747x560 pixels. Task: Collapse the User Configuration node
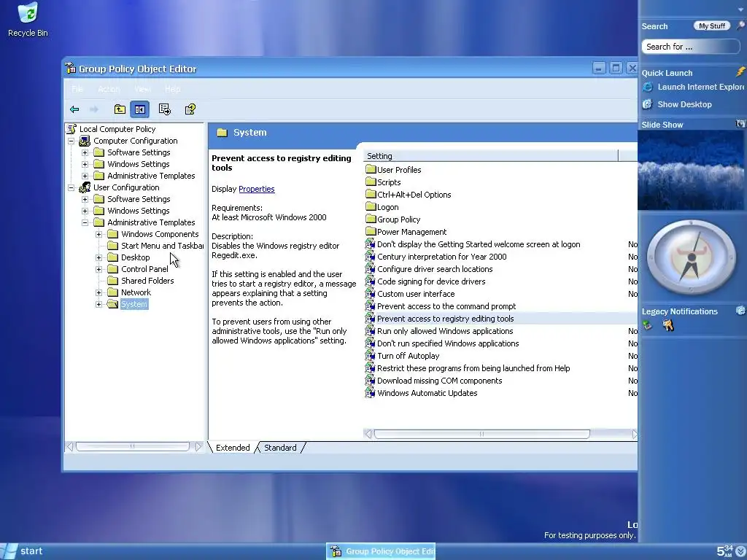point(71,187)
